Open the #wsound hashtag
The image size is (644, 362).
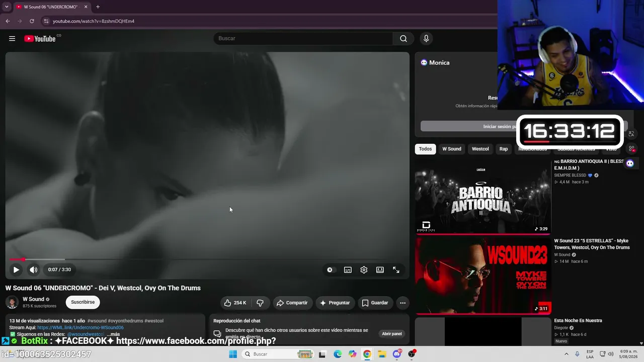[x=97, y=321]
